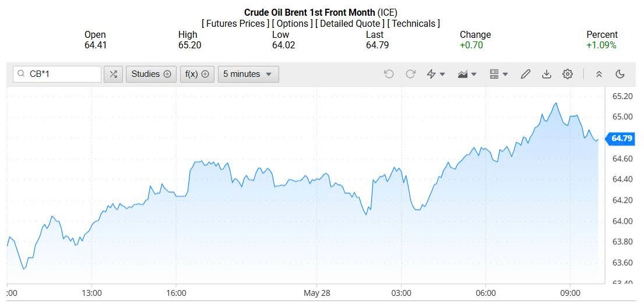Go to the Options link
644x304 pixels.
click(x=292, y=23)
